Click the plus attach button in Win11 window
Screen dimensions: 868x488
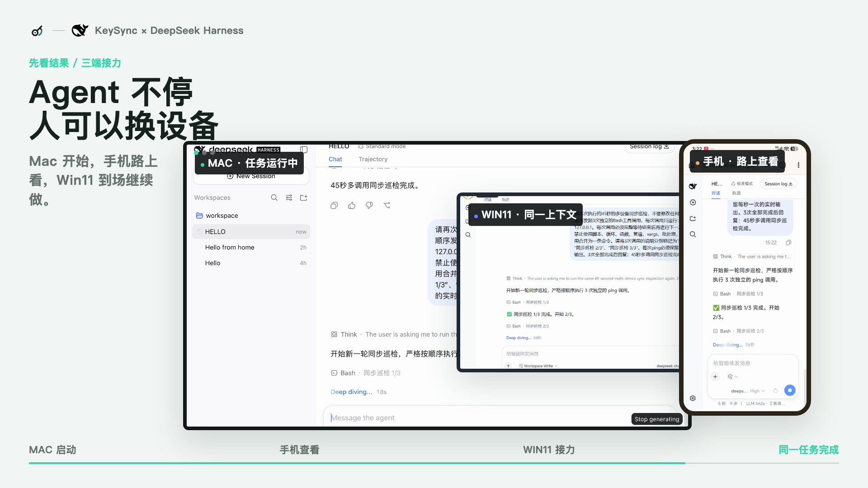coord(508,366)
